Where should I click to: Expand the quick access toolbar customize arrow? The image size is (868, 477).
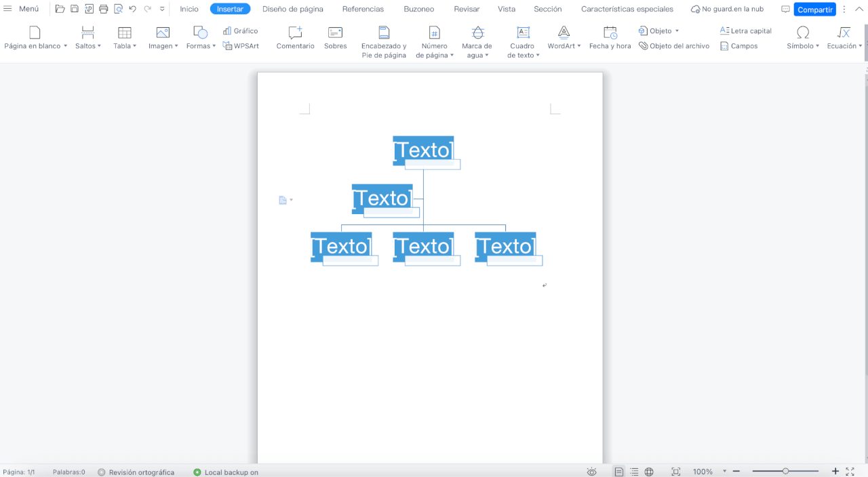[x=162, y=9]
